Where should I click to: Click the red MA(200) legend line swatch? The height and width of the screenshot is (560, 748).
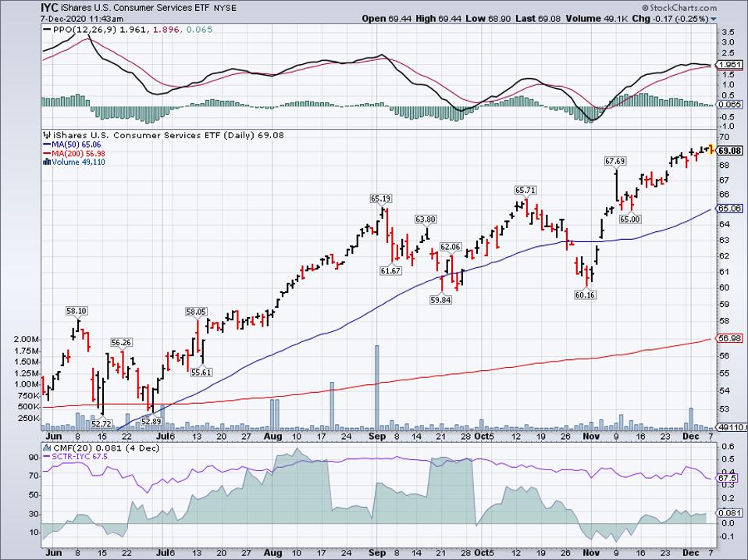(x=47, y=153)
